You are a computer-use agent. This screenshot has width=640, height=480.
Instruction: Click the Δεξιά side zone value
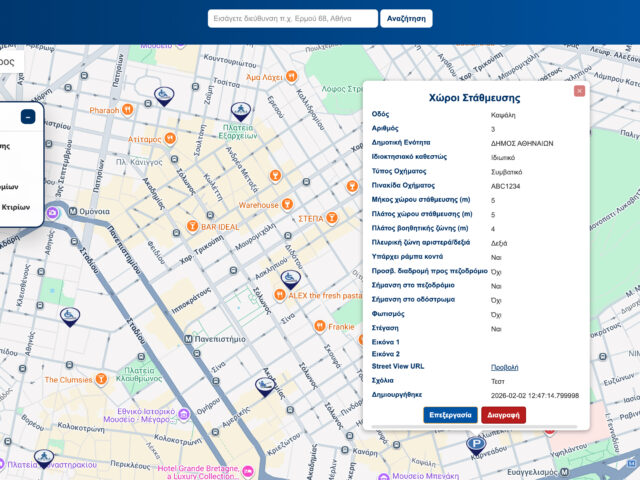pos(499,243)
